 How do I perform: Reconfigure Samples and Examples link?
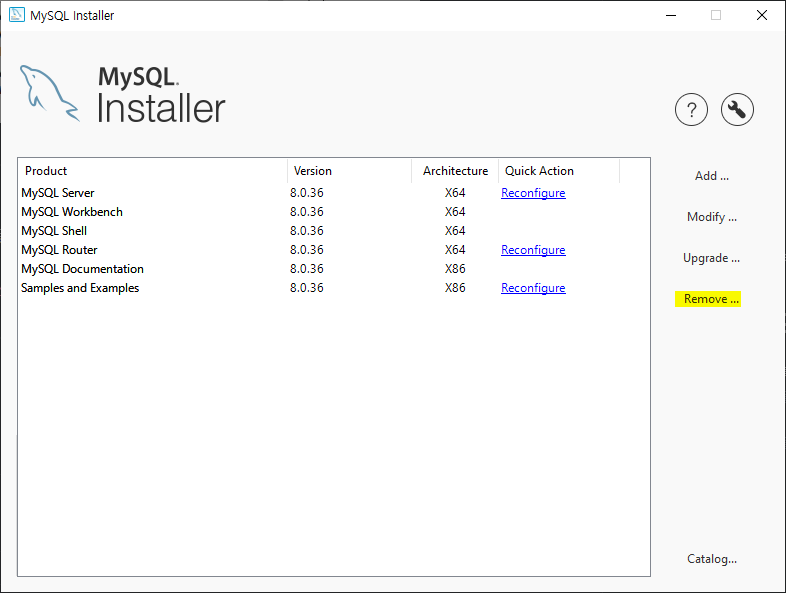point(533,288)
